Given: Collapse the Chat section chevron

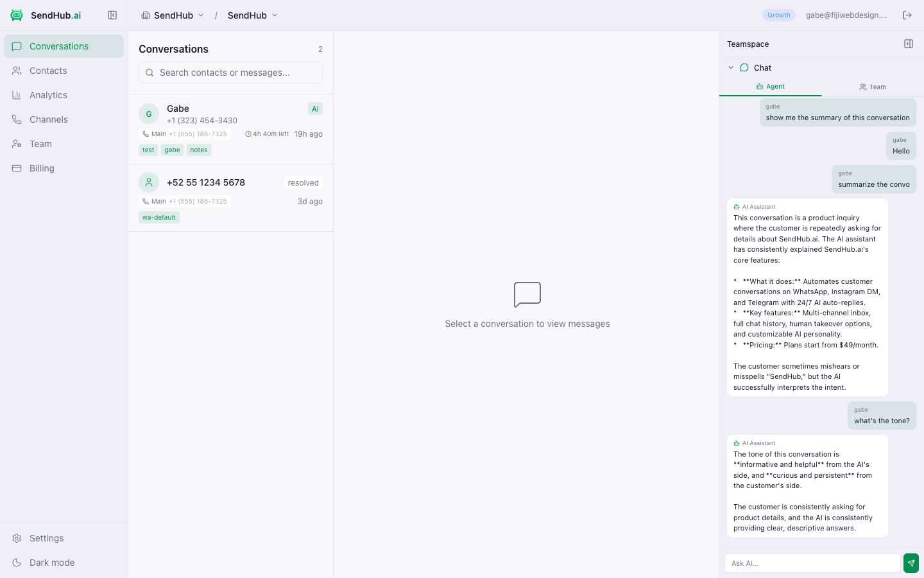Looking at the screenshot, I should pos(731,67).
